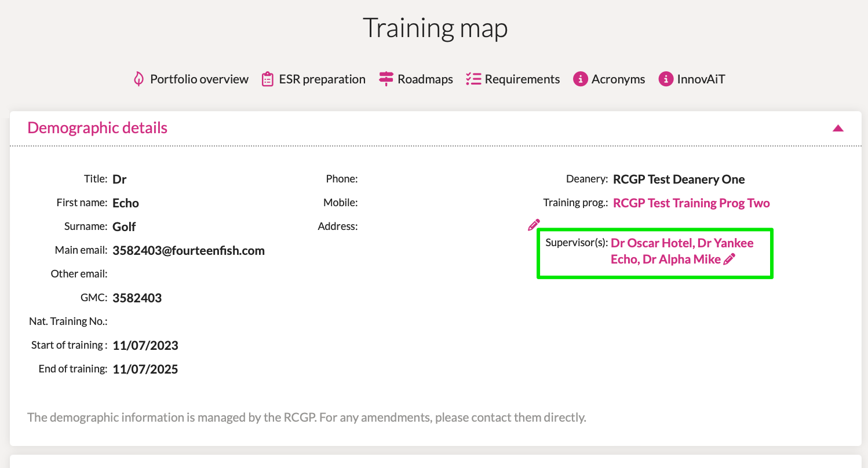Click the Nat. Training No. label
This screenshot has height=468, width=868.
tap(68, 321)
